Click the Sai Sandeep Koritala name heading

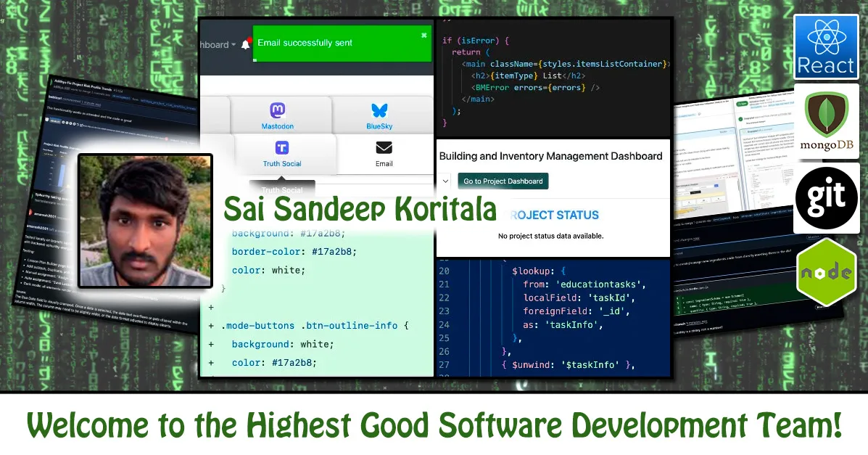[360, 209]
